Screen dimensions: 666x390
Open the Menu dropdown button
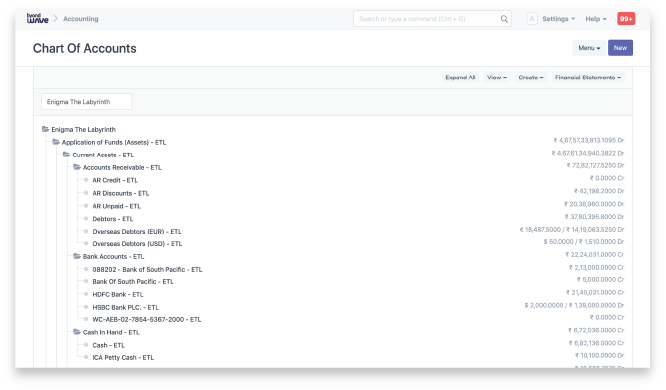[x=589, y=48]
